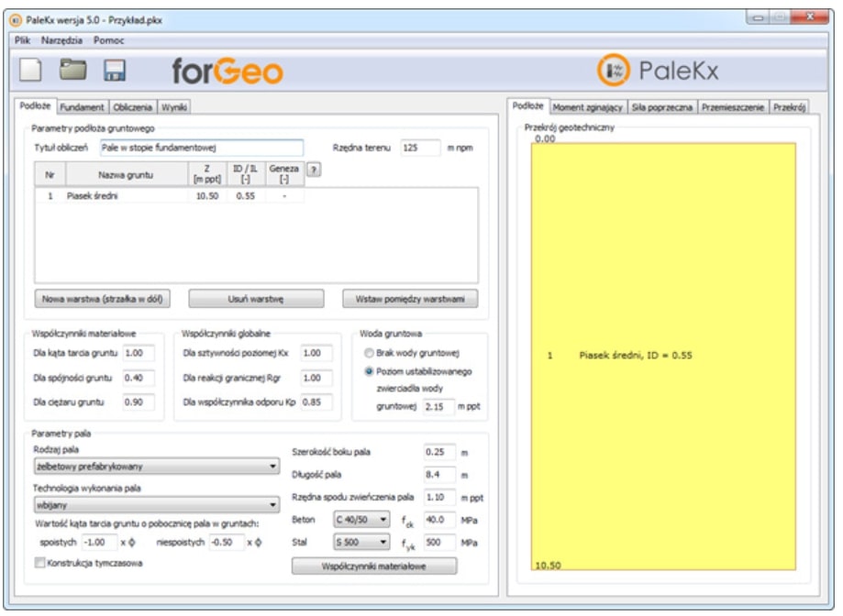
Task: Select Brak wody gruntowej radio button
Action: 369,353
